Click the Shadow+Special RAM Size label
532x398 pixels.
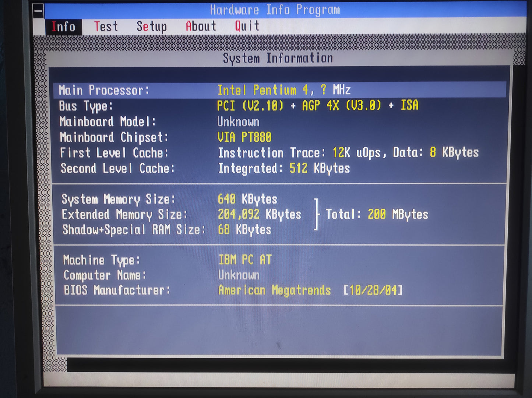click(133, 230)
